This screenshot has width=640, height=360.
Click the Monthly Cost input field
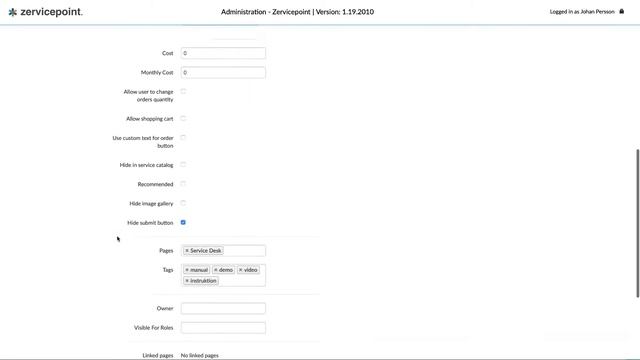click(x=223, y=73)
